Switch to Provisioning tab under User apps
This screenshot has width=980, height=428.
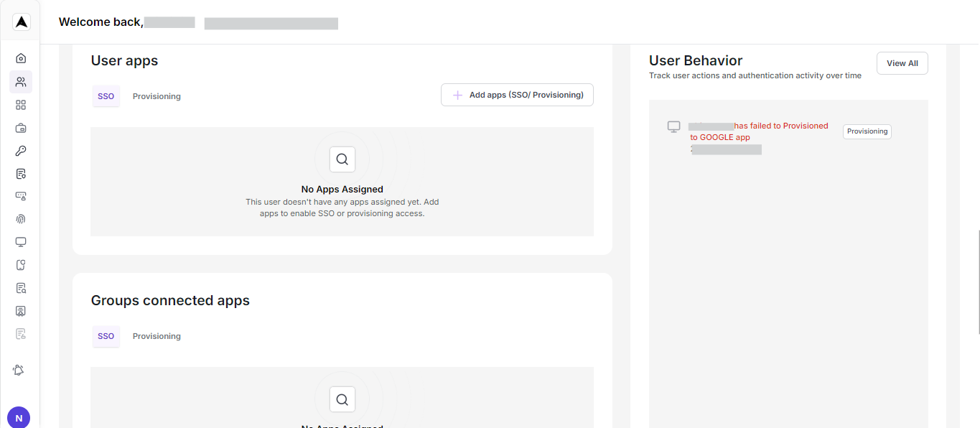point(156,96)
